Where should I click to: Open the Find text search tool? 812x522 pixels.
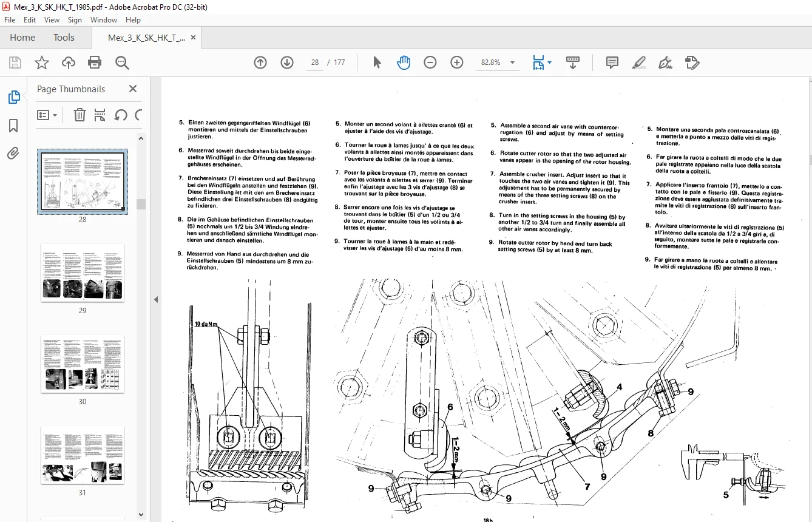tap(122, 63)
